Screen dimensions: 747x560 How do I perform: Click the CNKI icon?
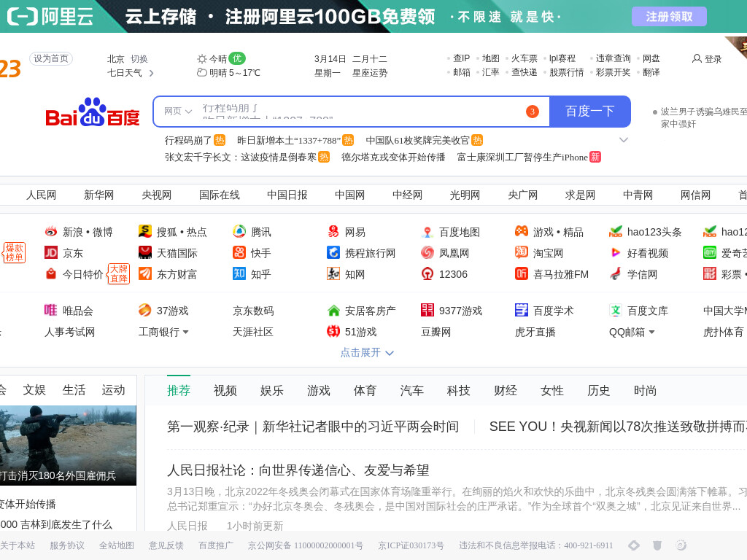pos(333,274)
